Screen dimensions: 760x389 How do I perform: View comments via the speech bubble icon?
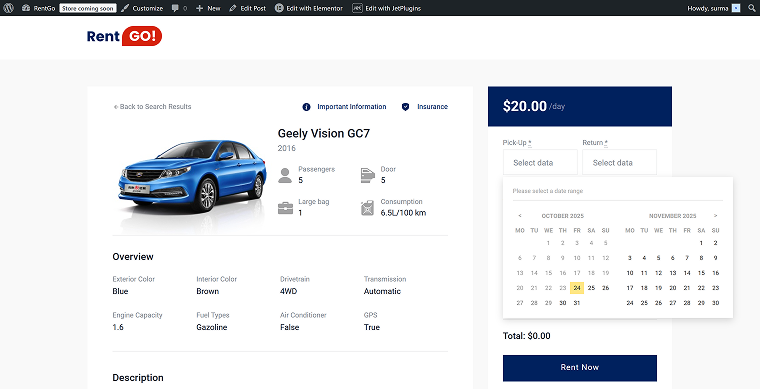(x=175, y=8)
